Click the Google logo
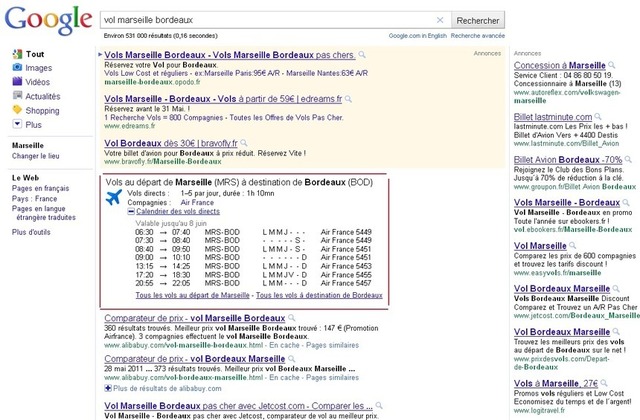Screen dimensions: 640x420 (48, 20)
